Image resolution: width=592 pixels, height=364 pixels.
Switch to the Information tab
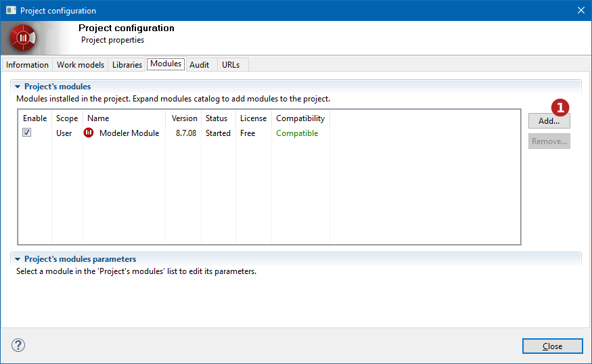27,64
